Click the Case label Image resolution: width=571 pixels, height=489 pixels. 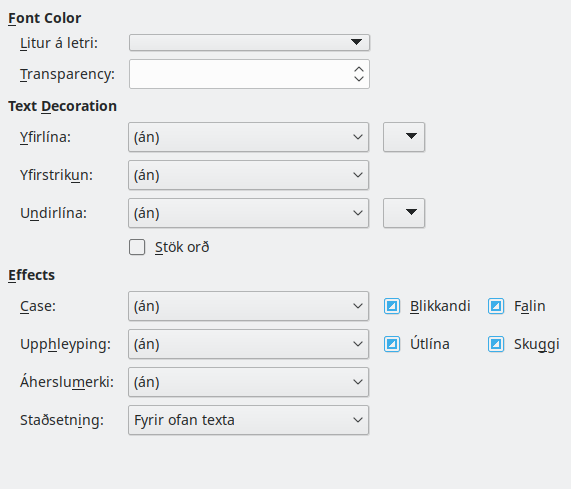pos(38,306)
